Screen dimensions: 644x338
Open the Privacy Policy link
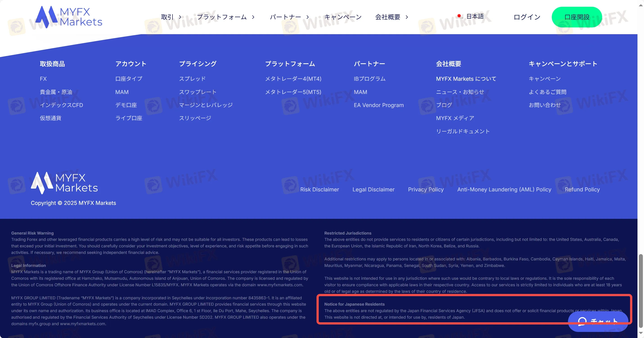426,190
